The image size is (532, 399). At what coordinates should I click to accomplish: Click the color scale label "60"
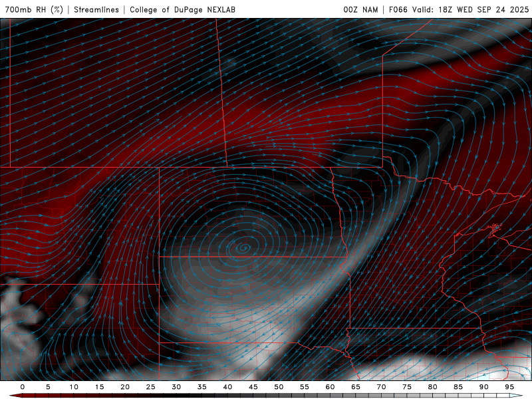tap(330, 387)
